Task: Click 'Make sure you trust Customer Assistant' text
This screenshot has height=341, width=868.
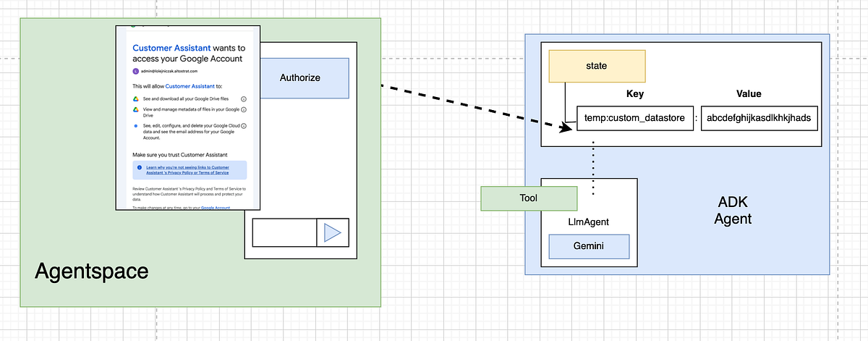Action: click(179, 155)
